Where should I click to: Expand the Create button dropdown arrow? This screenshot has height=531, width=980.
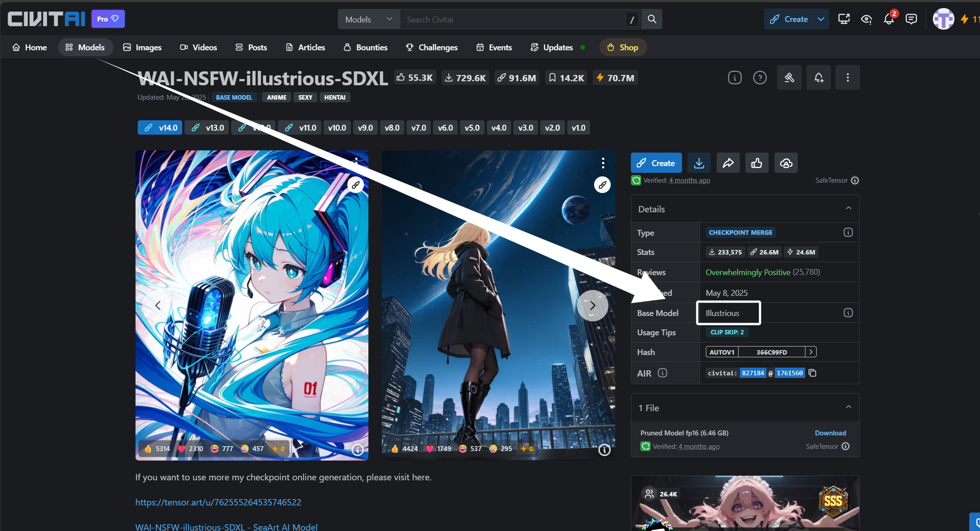(x=821, y=19)
